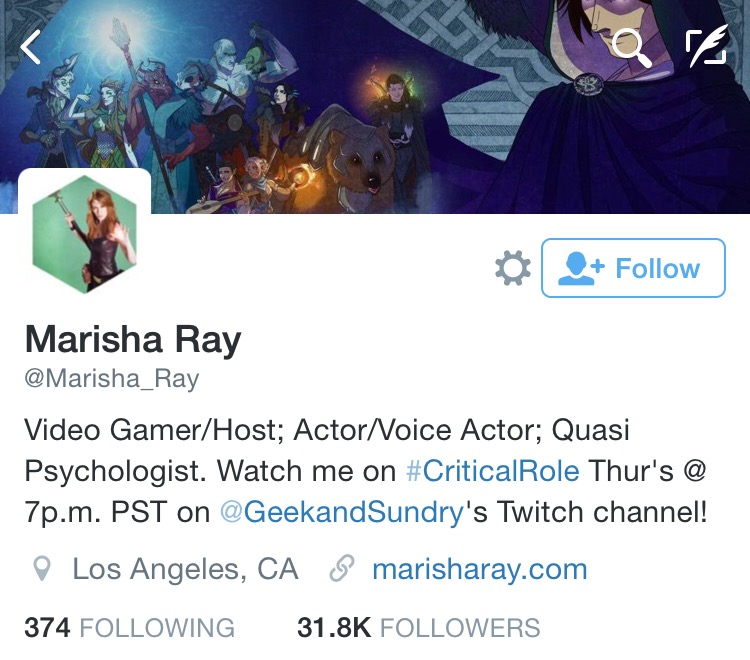View the 374 Following list
Viewport: 750px width, 660px height.
point(130,627)
